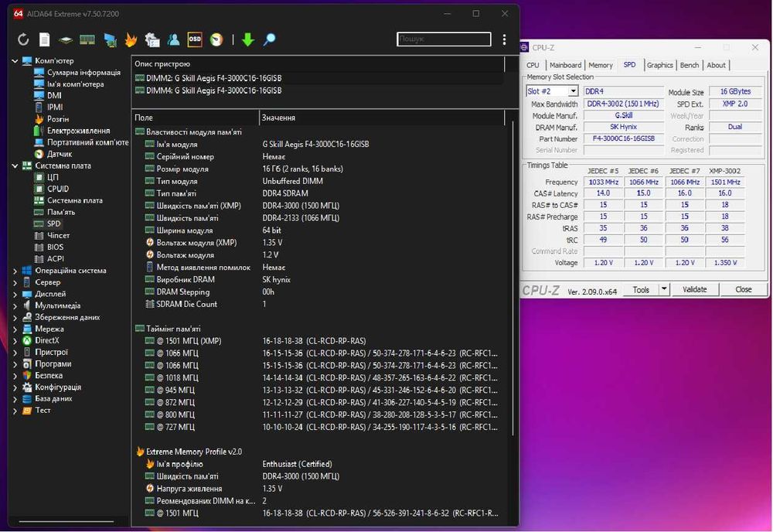Click the Поле column header
The height and width of the screenshot is (532, 773).
pyautogui.click(x=196, y=118)
